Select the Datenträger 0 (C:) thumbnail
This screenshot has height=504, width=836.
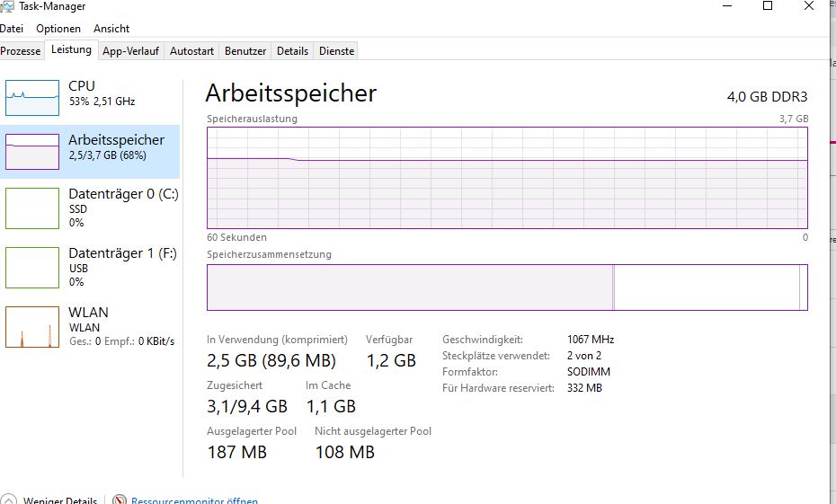coord(32,208)
